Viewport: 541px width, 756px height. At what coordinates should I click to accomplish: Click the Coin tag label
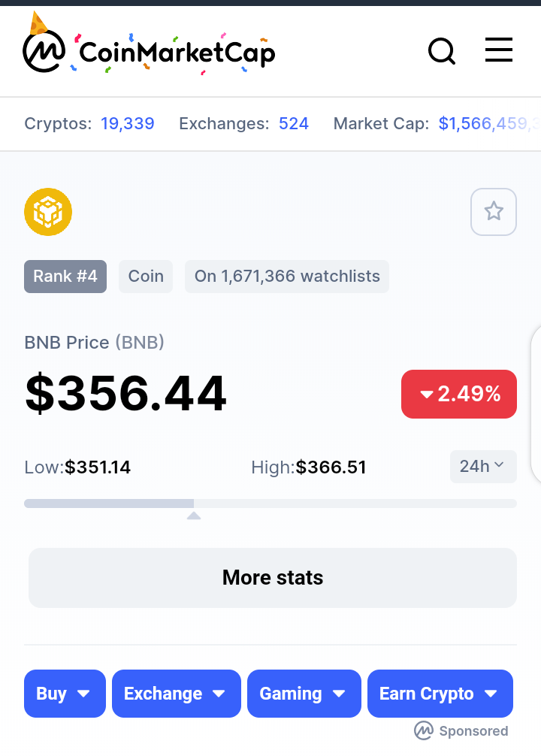point(146,277)
